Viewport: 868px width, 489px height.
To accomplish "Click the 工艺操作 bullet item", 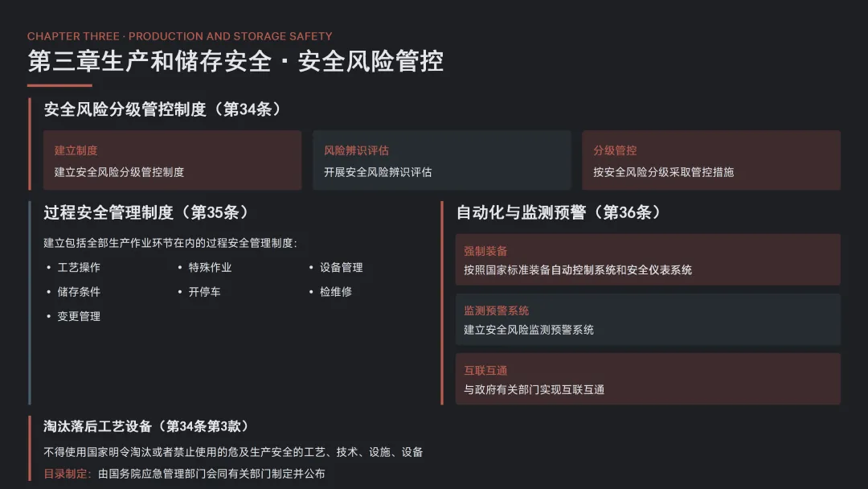I will [x=79, y=267].
